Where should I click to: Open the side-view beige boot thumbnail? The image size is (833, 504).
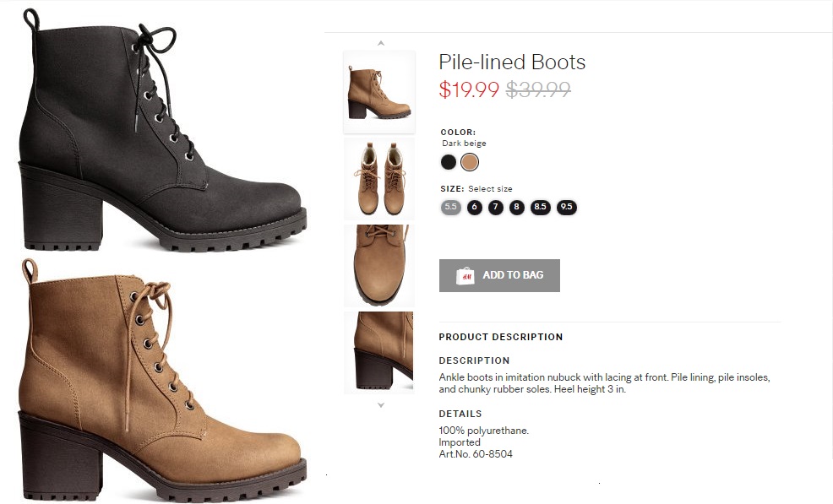point(379,91)
